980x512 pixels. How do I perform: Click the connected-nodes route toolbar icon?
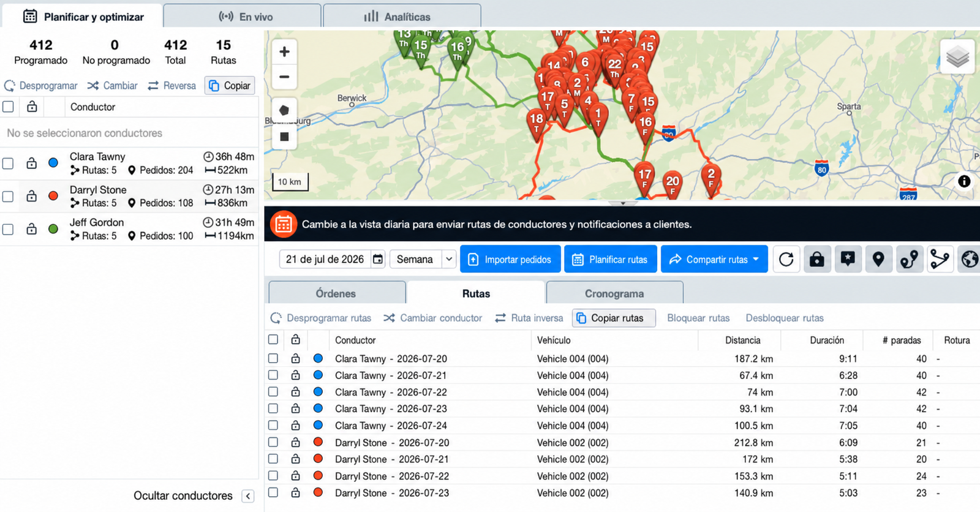click(940, 260)
